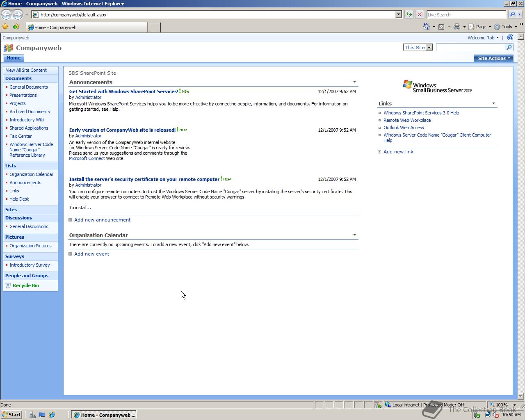This screenshot has height=420, width=525.
Task: Click the Start button
Action: [11, 415]
